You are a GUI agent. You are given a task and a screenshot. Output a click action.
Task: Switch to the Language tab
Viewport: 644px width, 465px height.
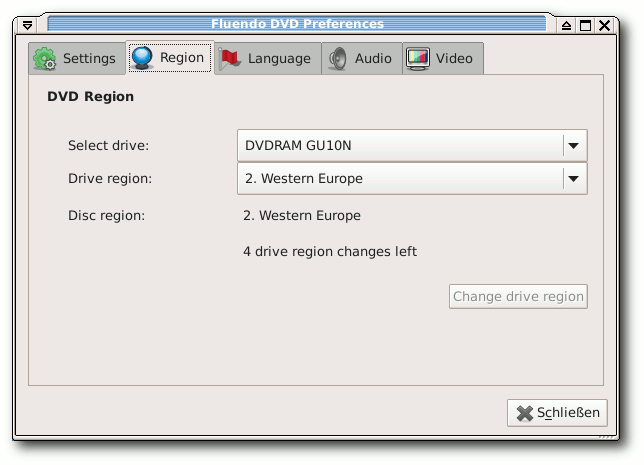[268, 58]
